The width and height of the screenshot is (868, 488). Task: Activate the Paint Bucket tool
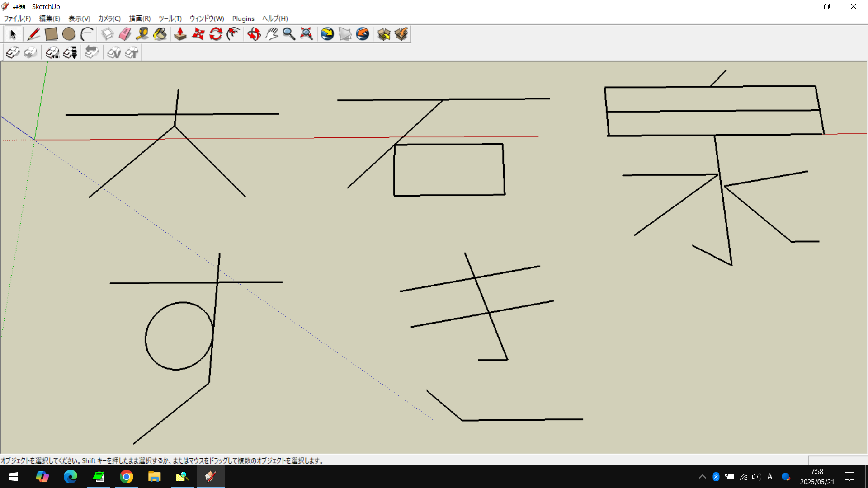coord(160,34)
